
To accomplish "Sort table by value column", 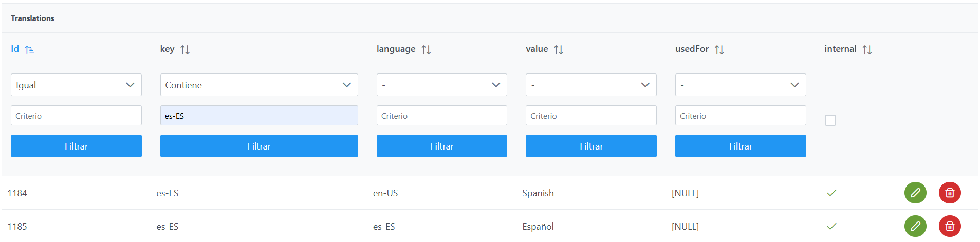I will pyautogui.click(x=559, y=49).
